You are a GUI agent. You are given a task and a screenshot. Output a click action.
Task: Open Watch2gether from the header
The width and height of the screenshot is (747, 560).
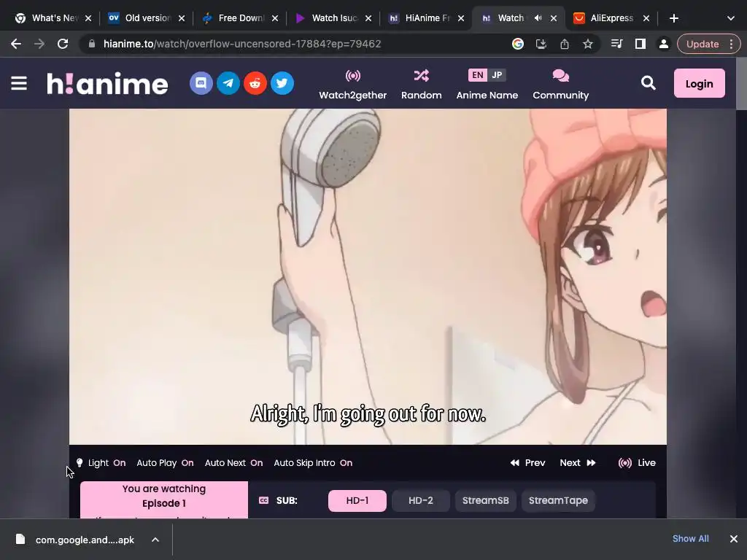pyautogui.click(x=352, y=85)
